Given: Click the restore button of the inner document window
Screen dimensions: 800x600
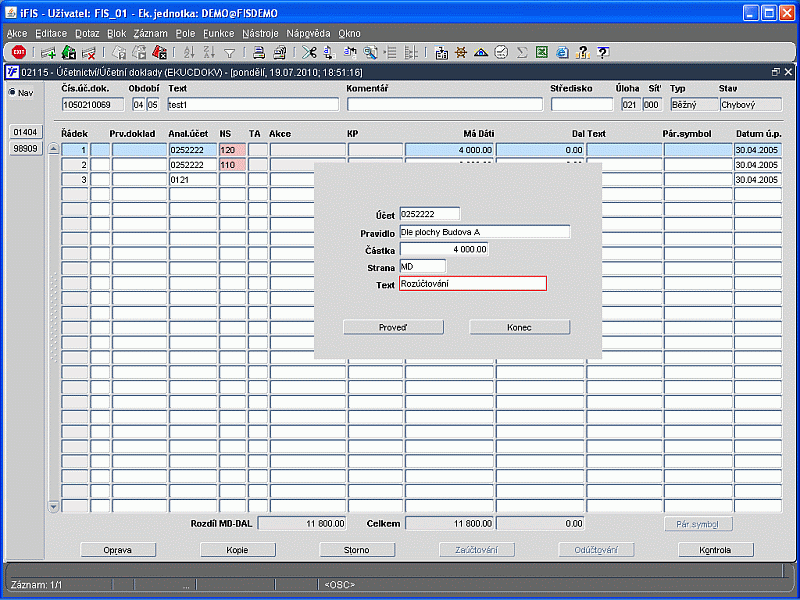Looking at the screenshot, I should [776, 72].
